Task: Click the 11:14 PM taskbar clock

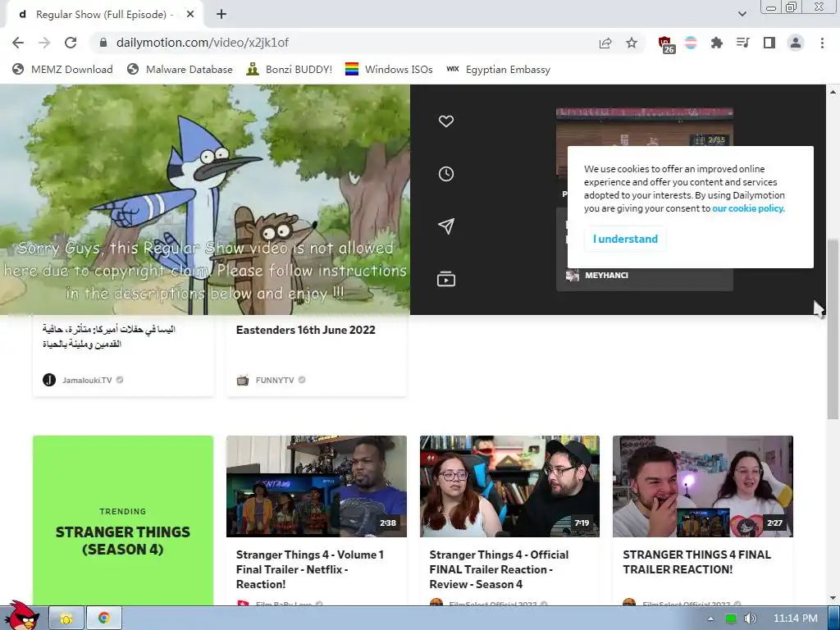Action: coord(795,619)
